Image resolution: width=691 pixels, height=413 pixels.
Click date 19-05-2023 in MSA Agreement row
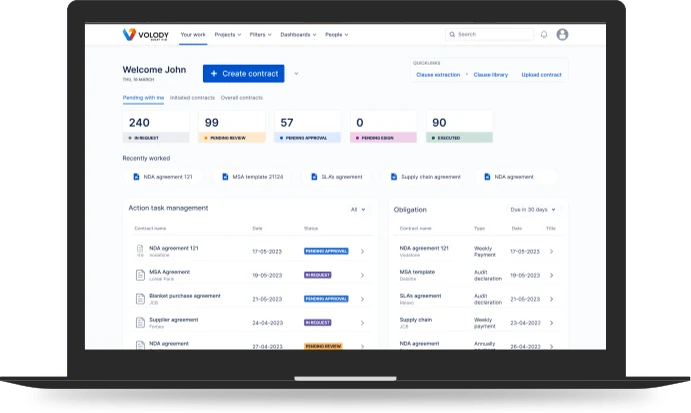pos(267,275)
